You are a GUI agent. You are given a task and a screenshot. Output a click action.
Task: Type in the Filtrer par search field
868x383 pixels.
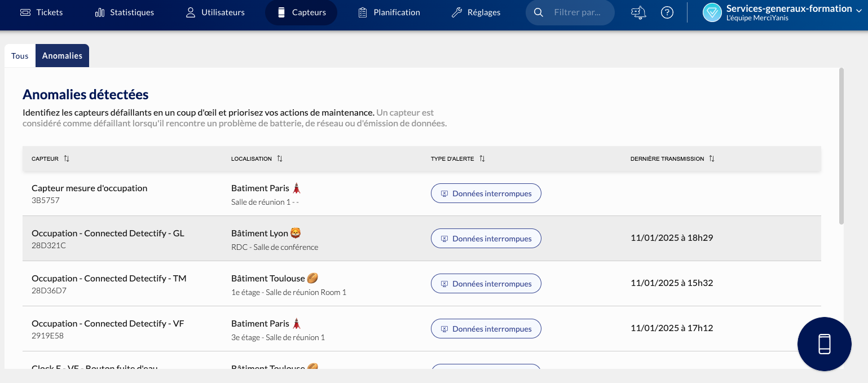pyautogui.click(x=581, y=12)
